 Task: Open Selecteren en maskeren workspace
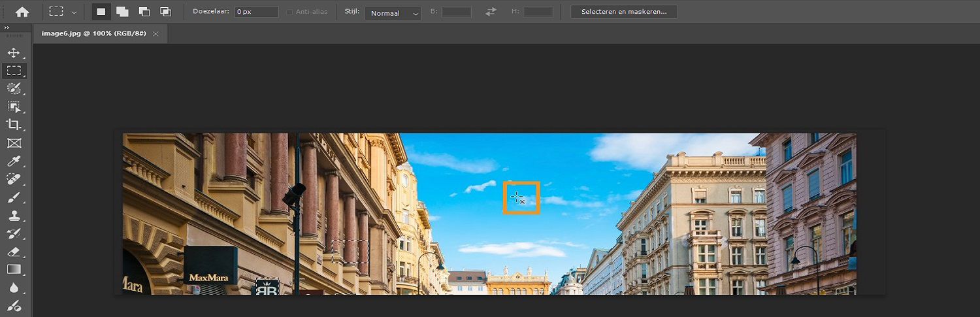[x=624, y=12]
